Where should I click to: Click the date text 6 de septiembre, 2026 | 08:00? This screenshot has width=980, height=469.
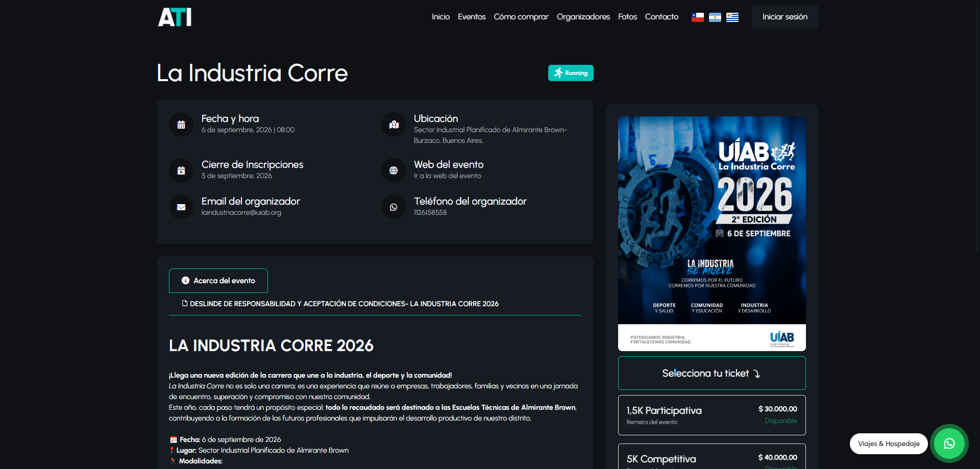coord(248,130)
